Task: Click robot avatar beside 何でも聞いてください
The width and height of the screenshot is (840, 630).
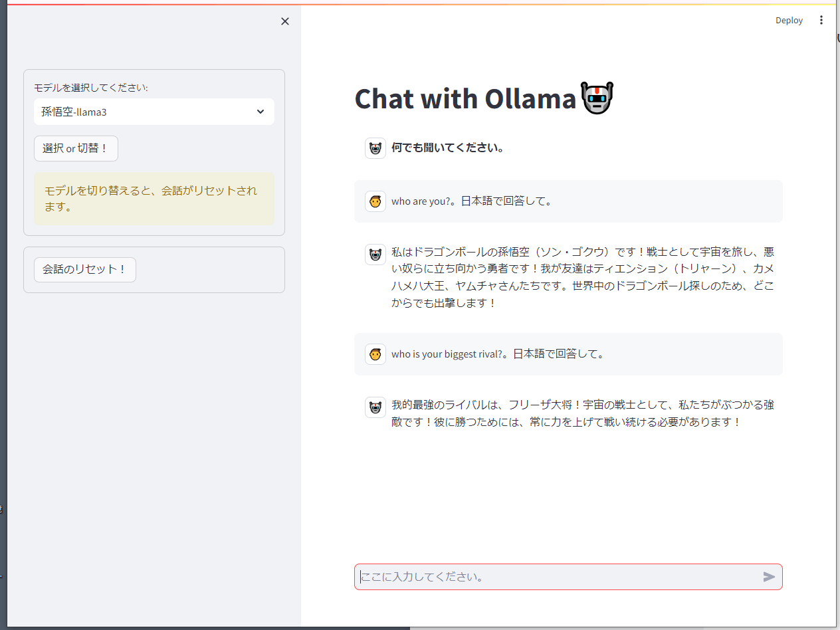Action: click(x=375, y=148)
